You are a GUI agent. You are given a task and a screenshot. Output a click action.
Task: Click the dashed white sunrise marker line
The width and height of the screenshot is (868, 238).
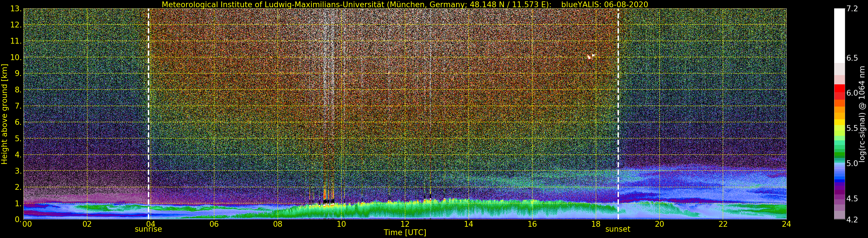148,114
